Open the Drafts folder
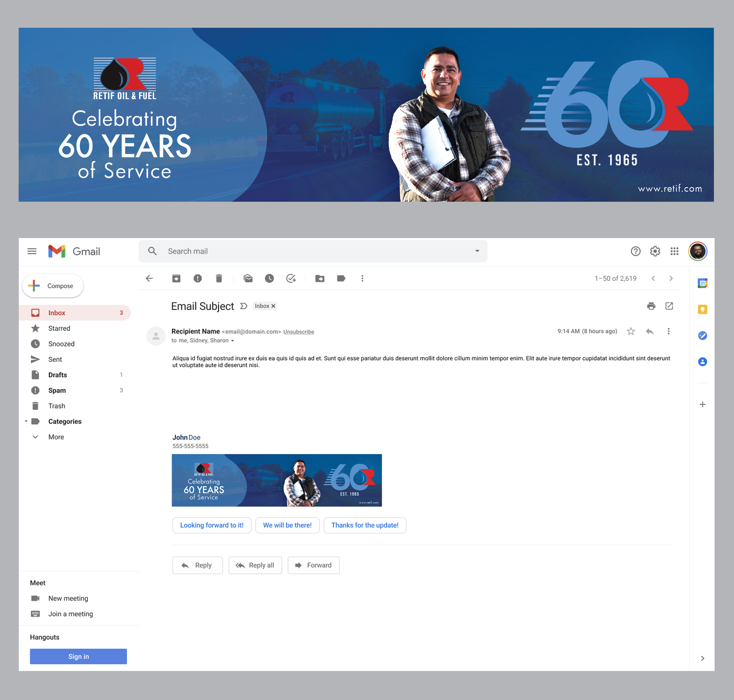Screen dimensions: 734x700 tap(57, 375)
